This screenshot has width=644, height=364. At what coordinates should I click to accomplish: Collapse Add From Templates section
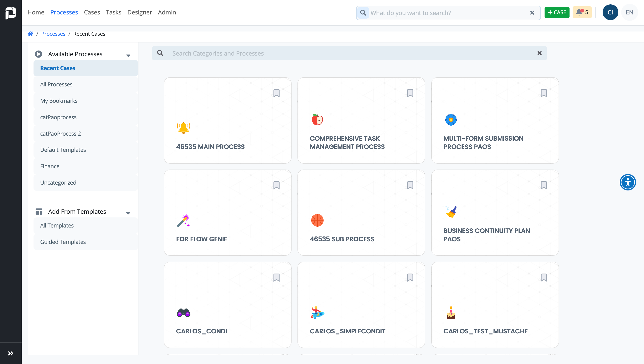coord(128,213)
